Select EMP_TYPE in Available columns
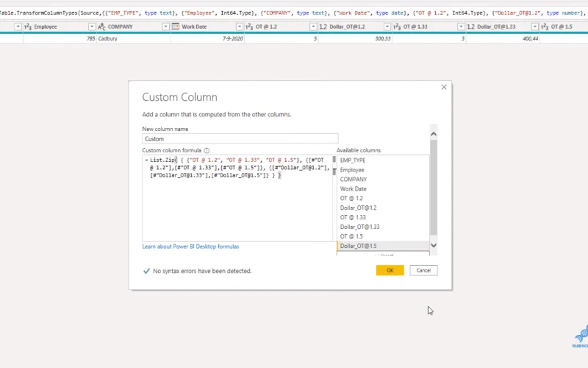This screenshot has height=368, width=588. [383, 160]
